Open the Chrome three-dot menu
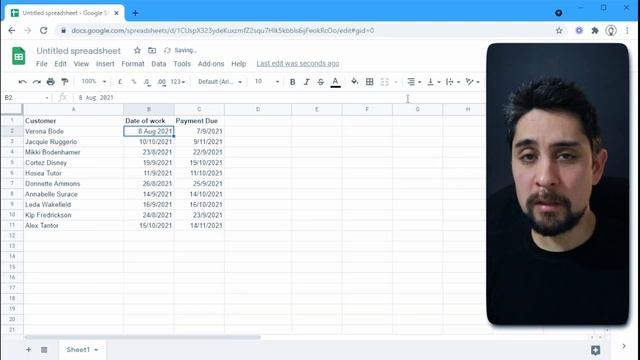 tap(627, 31)
